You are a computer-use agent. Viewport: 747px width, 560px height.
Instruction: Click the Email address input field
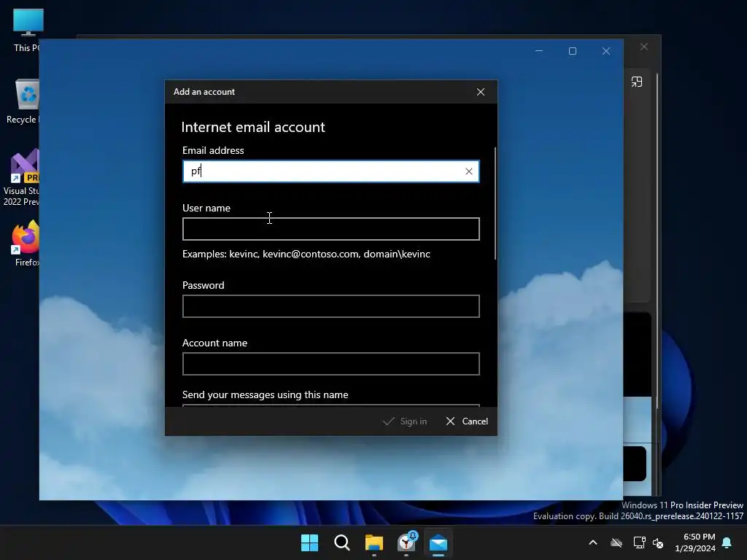pos(330,171)
